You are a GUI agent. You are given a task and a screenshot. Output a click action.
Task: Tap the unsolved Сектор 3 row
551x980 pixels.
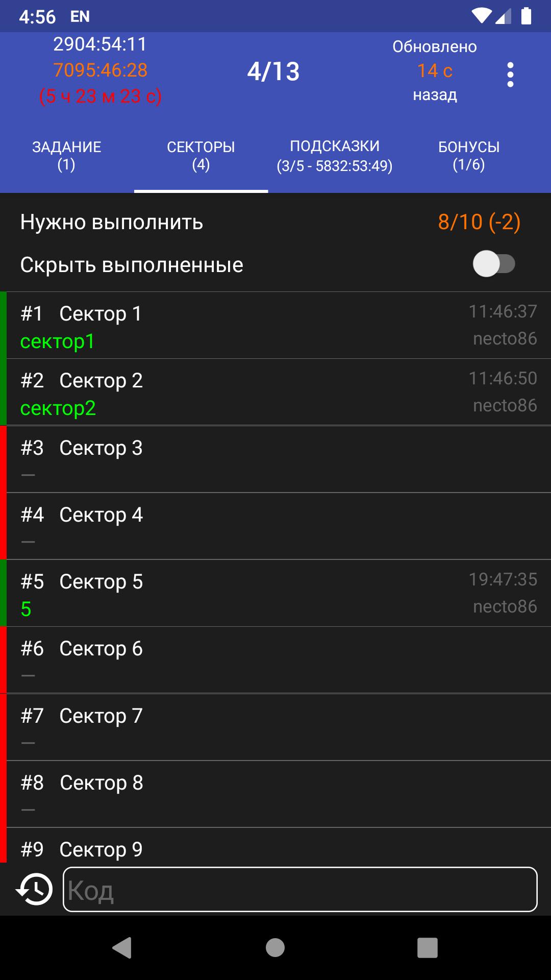275,459
